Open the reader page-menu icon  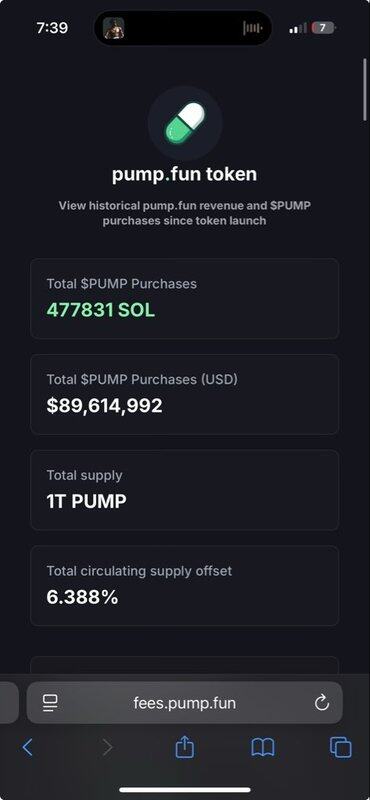pos(50,703)
